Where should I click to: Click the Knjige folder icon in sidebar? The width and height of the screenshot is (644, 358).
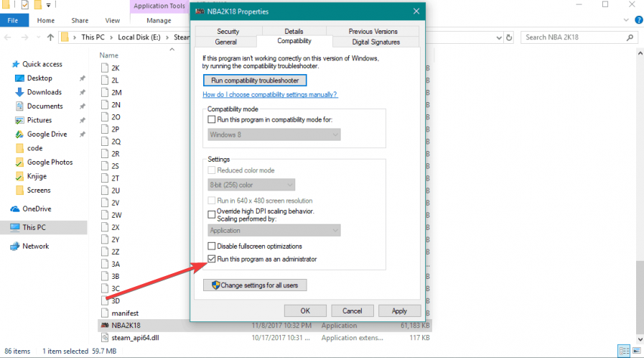(x=19, y=176)
